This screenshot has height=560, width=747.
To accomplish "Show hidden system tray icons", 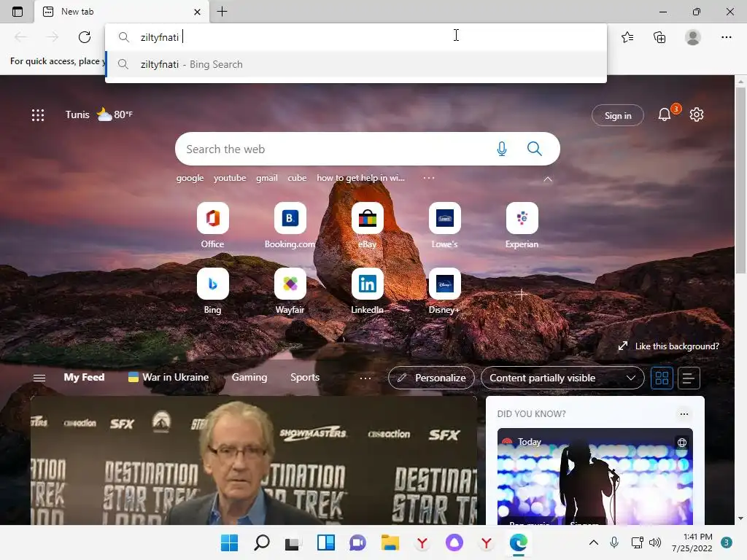I will (x=594, y=542).
